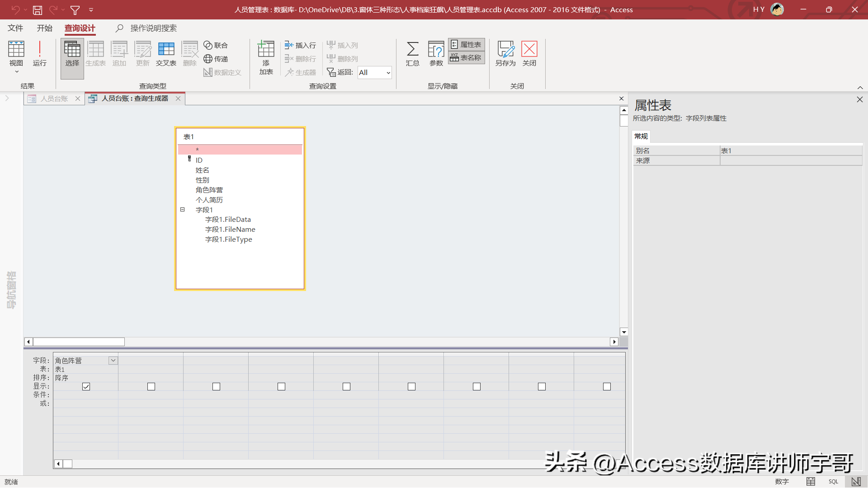Screen dimensions: 868x488
Task: Select 传递 pass-through query
Action: (216, 59)
